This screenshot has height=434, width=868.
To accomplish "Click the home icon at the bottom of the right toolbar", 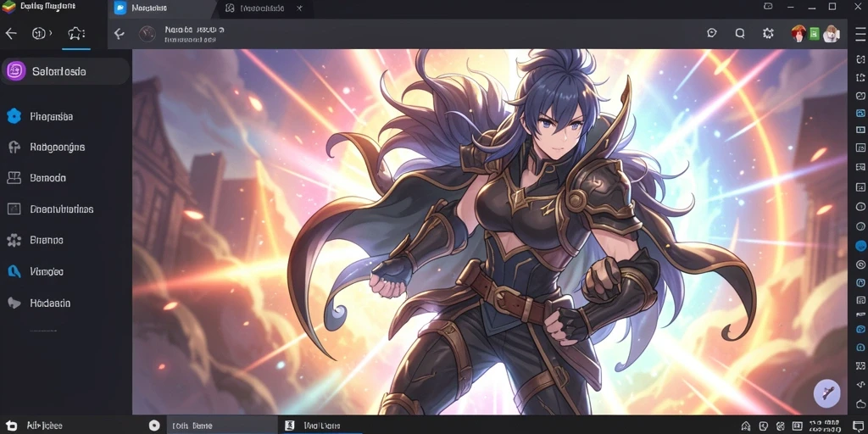I will point(860,403).
